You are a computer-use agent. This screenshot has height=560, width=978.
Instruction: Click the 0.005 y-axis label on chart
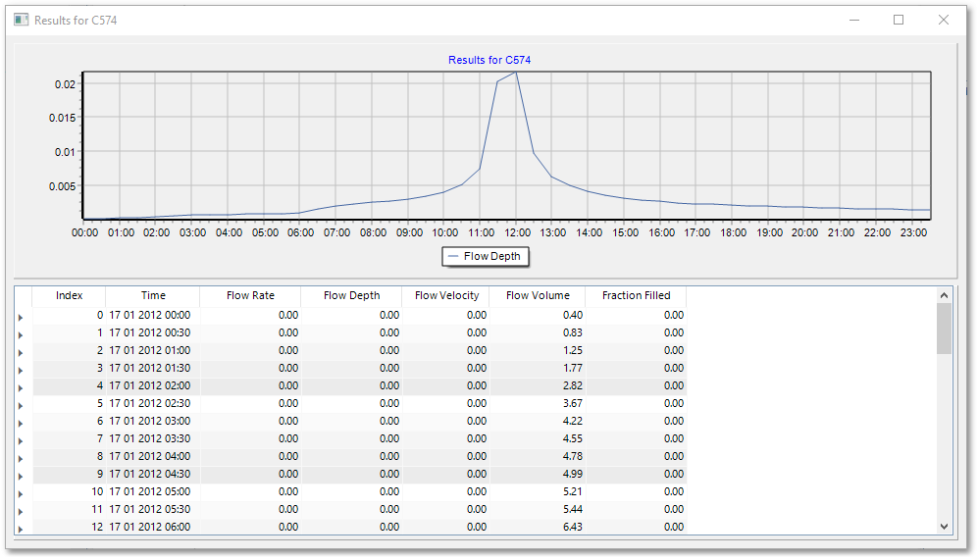(x=63, y=186)
